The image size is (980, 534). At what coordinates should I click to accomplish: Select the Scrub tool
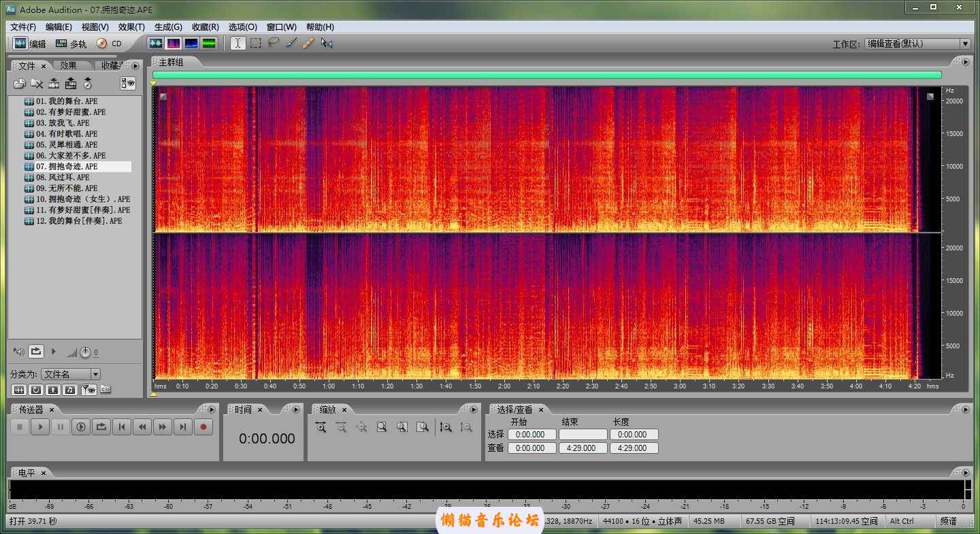point(327,43)
